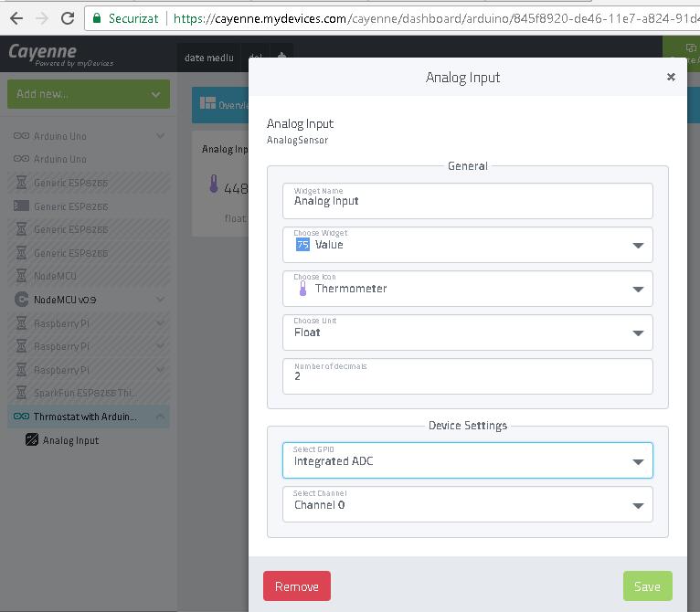Image resolution: width=700 pixels, height=612 pixels.
Task: Close the Analog Input dialog
Action: (671, 77)
